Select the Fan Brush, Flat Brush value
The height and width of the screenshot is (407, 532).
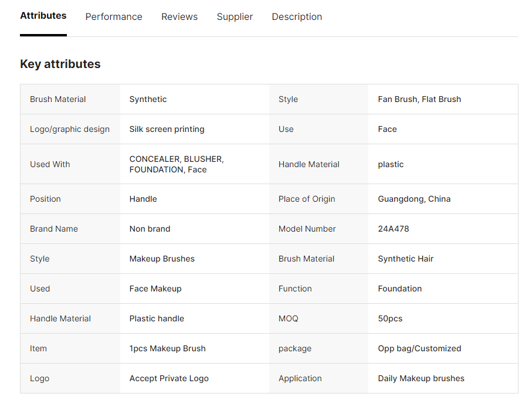click(x=419, y=99)
